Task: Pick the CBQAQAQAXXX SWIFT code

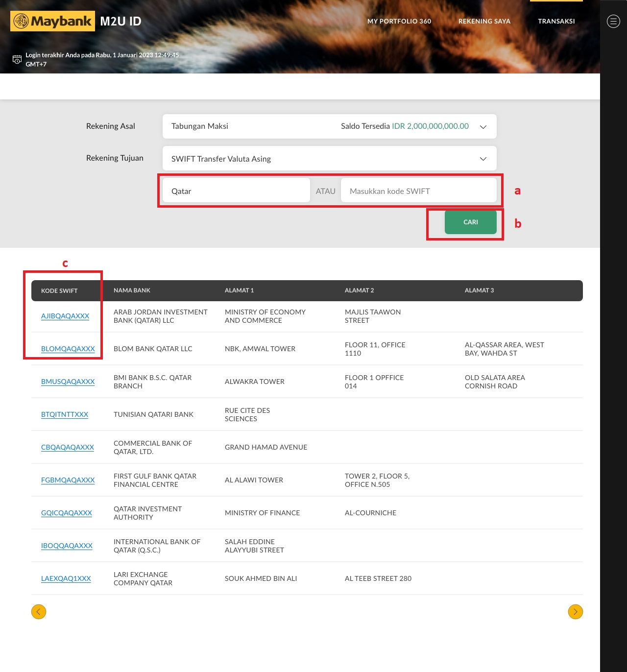Action: point(67,447)
